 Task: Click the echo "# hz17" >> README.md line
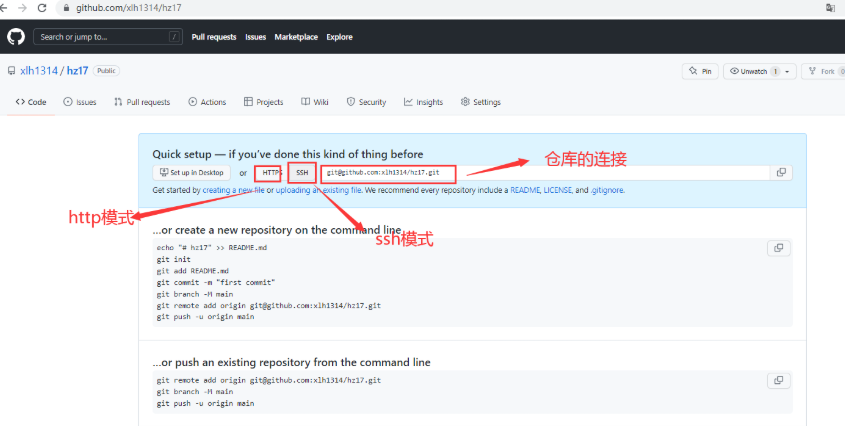click(x=212, y=248)
